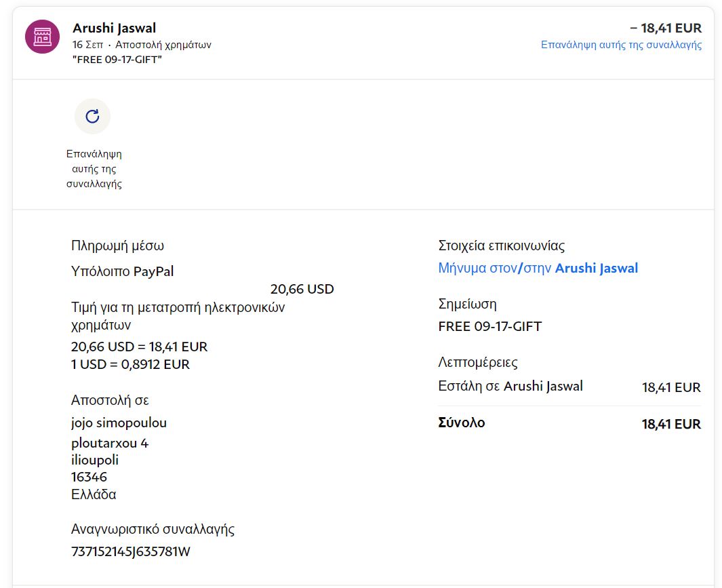Click the purple store avatar icon
Screen dimensions: 722x588
coord(42,37)
